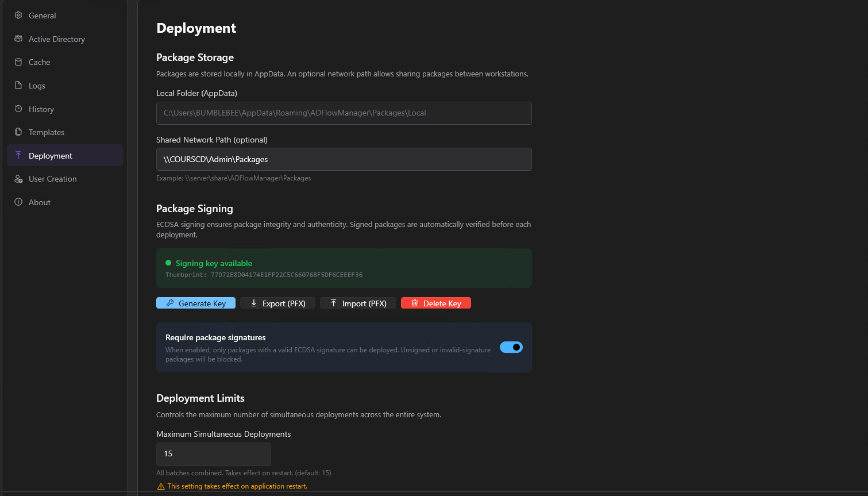Click the download icon on Export (PFX)
Screen dimensions: 868x496
pos(254,303)
